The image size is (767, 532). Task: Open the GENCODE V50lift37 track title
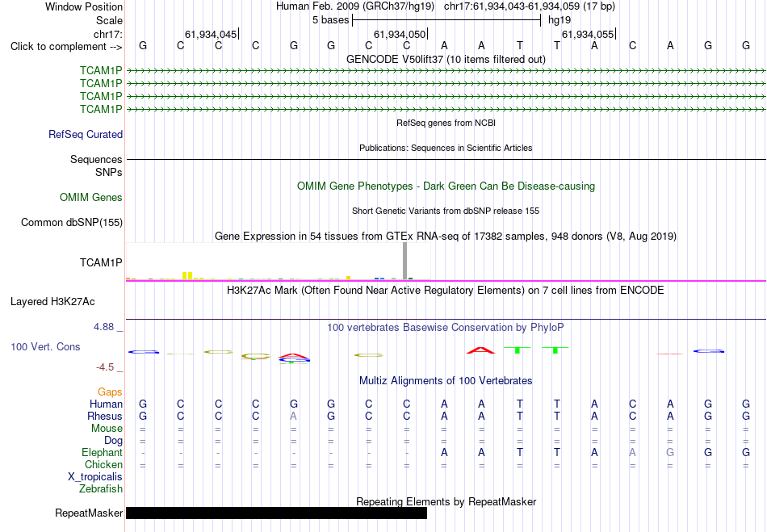tap(446, 59)
